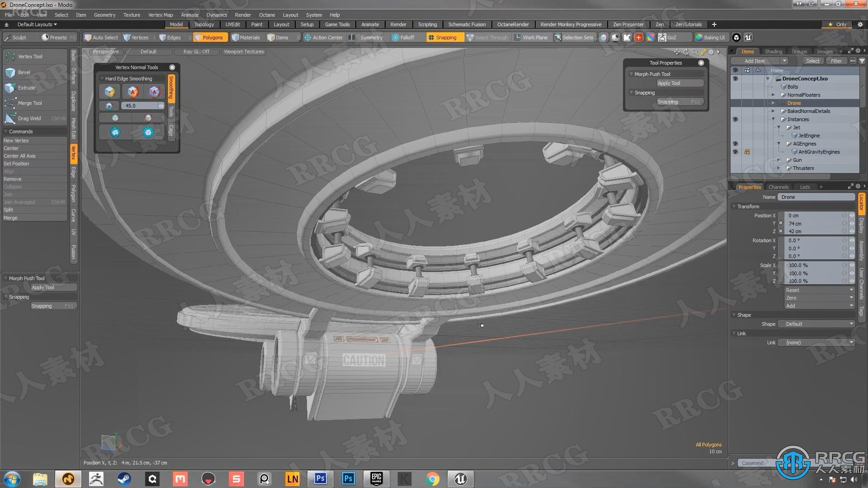Choose the Merge Tool
The image size is (868, 488).
(35, 103)
